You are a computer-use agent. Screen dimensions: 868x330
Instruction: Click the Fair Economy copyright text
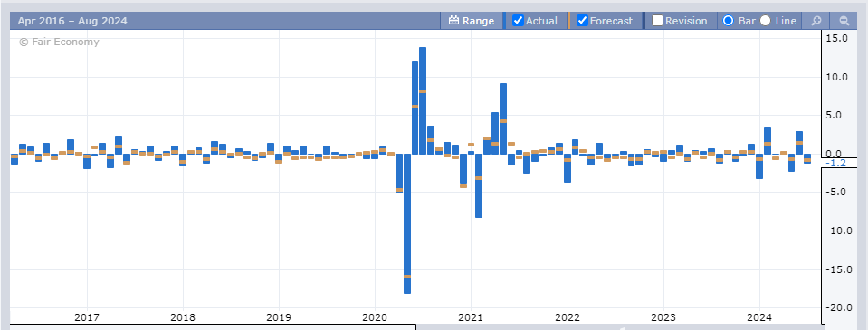[59, 42]
